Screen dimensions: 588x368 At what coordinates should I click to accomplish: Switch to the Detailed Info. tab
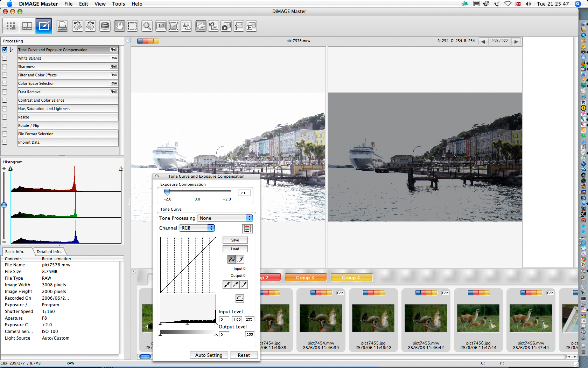click(49, 252)
